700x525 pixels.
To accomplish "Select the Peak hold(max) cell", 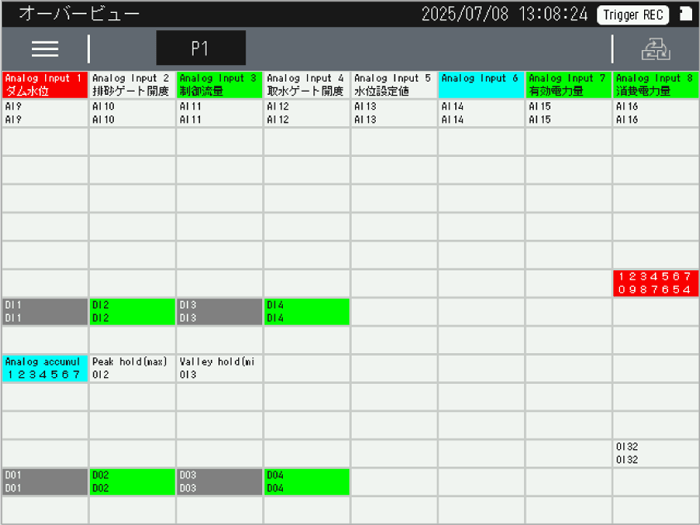I will [132, 368].
